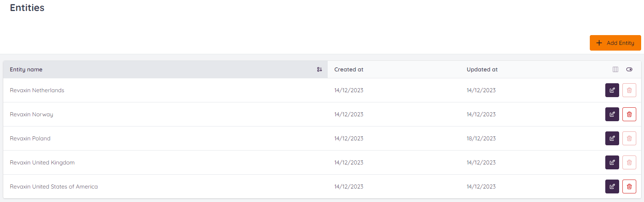Screen dimensions: 644x202
Task: Click the trash icon for Revaxin Poland
Action: (629, 138)
